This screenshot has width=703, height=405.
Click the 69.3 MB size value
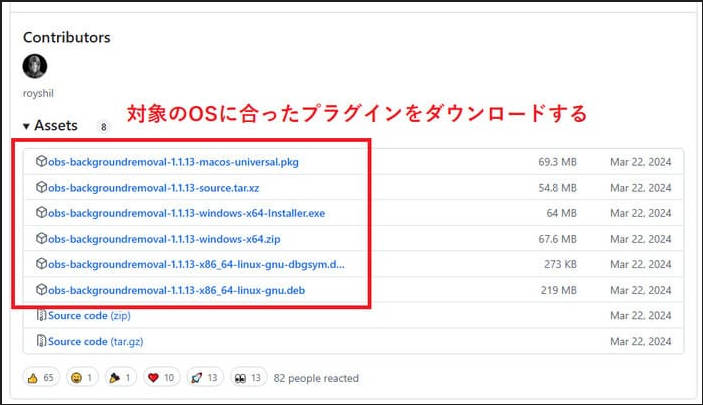pos(557,162)
